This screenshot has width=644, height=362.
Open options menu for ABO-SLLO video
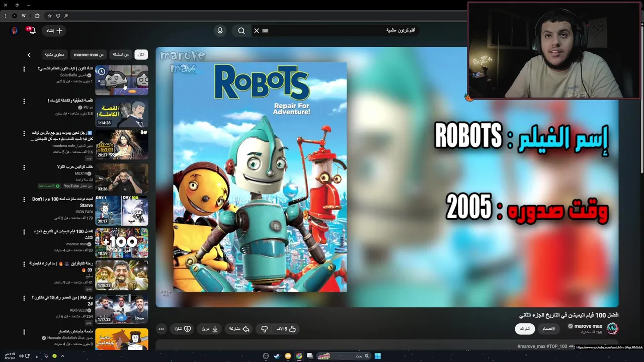coord(24,298)
